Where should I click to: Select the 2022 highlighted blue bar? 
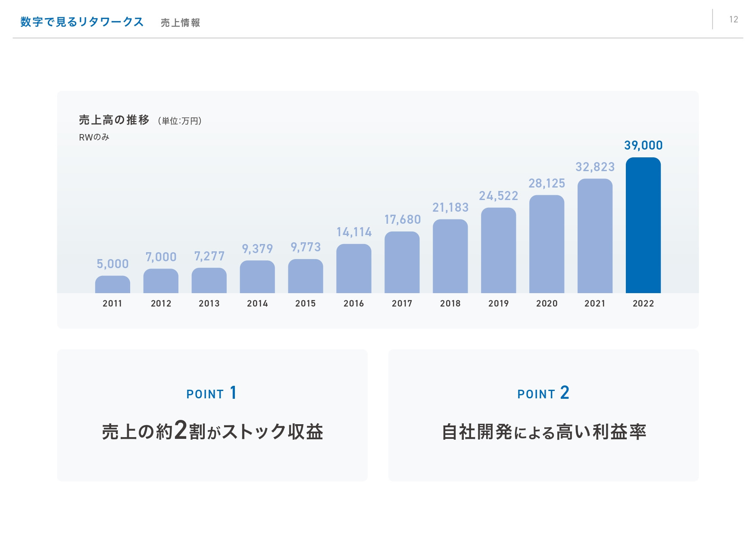click(x=643, y=226)
